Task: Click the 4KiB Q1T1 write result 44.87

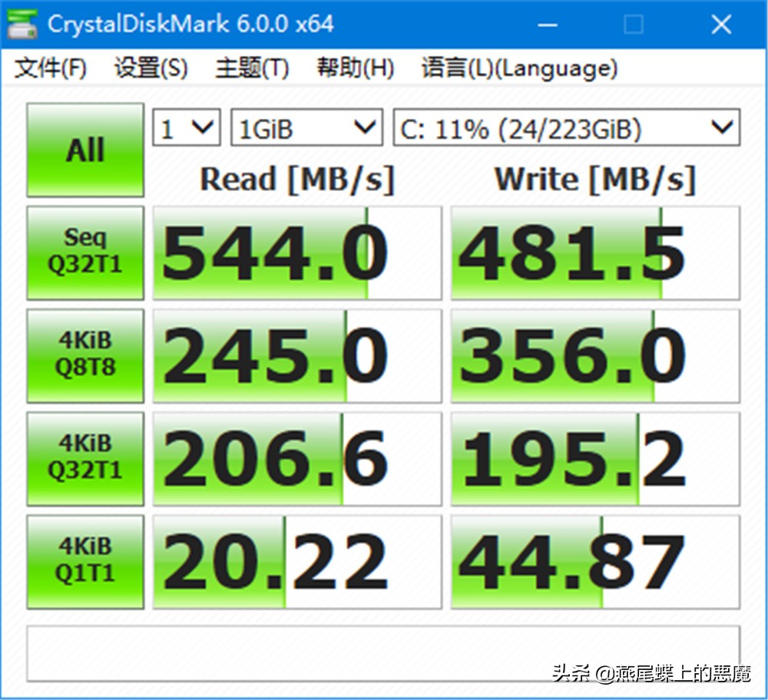Action: point(595,562)
